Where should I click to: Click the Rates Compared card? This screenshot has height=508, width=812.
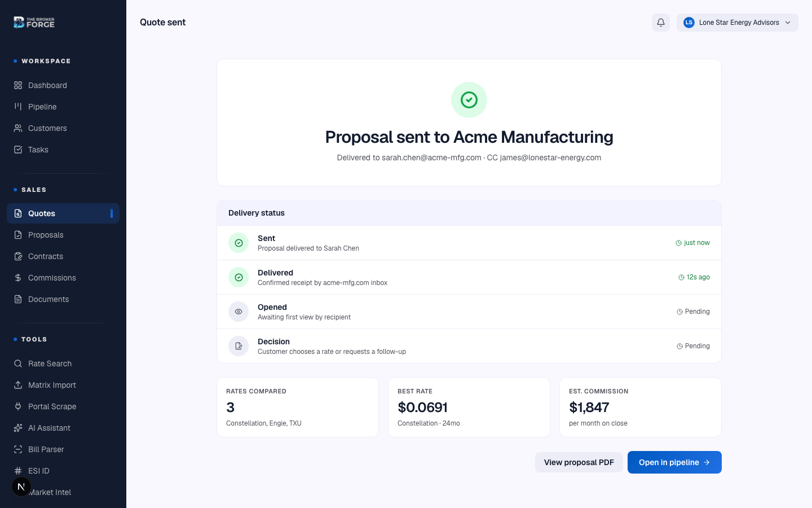click(298, 407)
